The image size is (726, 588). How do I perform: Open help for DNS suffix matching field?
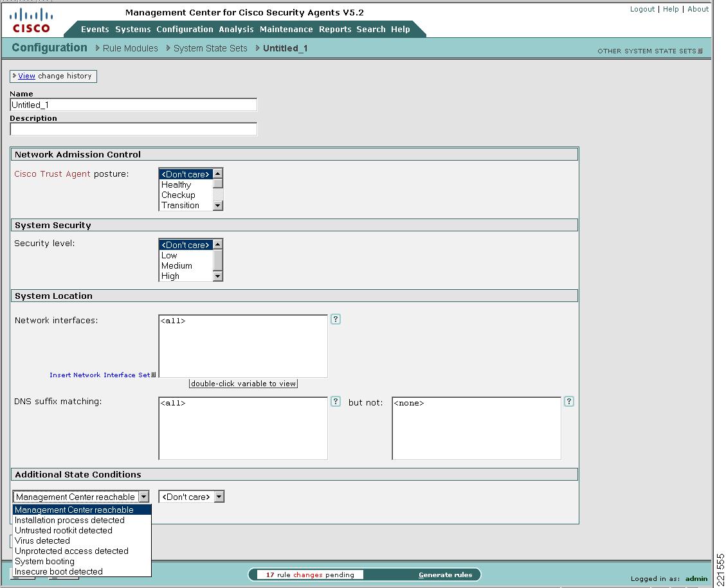pos(336,402)
